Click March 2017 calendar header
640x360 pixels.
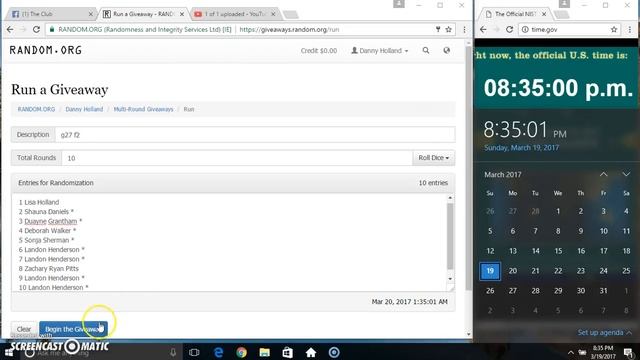(503, 174)
